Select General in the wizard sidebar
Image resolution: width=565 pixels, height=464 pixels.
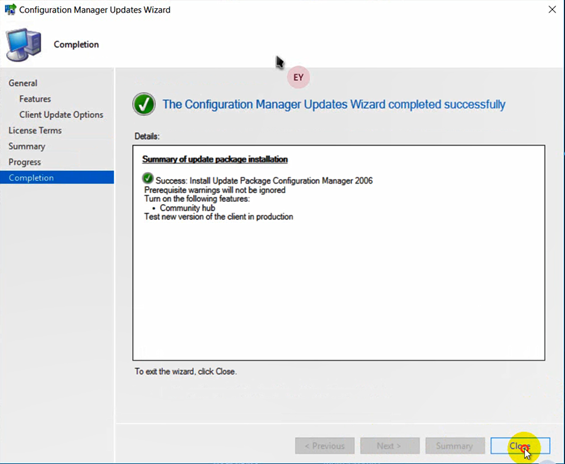coord(23,83)
